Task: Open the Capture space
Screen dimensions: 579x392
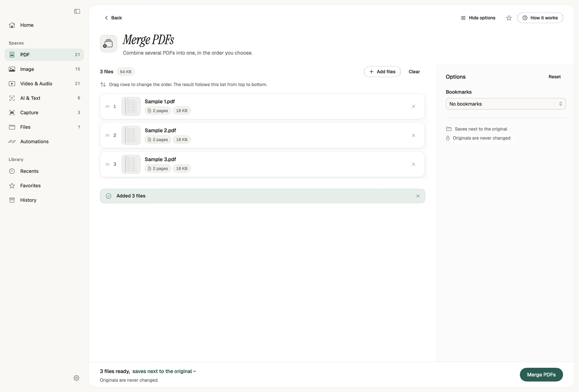Action: click(44, 112)
